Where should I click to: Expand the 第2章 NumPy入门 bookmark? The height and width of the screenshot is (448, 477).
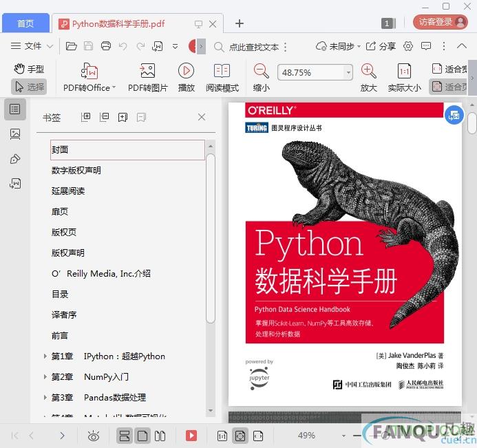pos(45,377)
